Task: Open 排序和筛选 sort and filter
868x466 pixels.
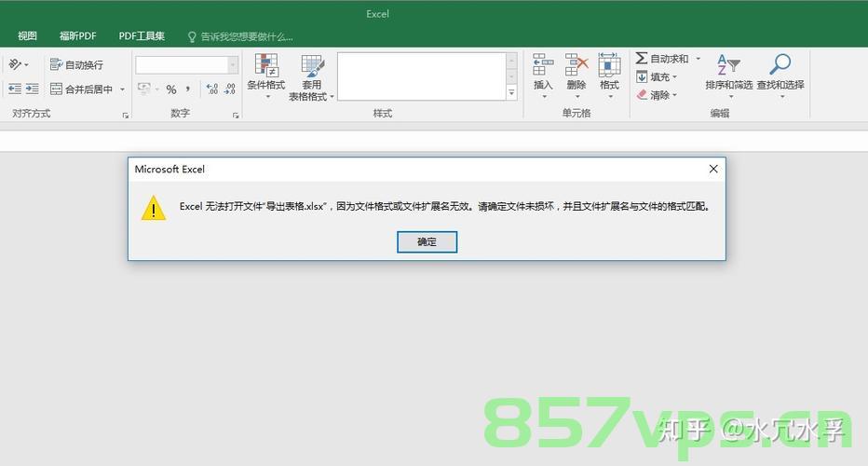Action: point(728,75)
